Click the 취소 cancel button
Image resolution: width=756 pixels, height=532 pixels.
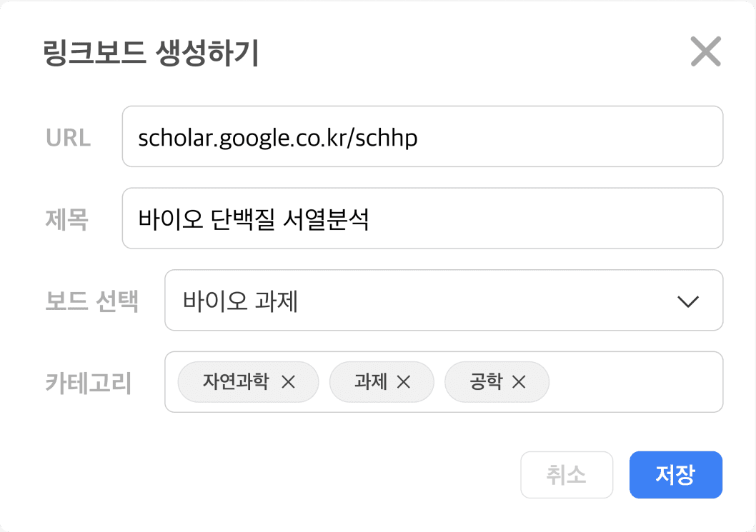coord(567,475)
